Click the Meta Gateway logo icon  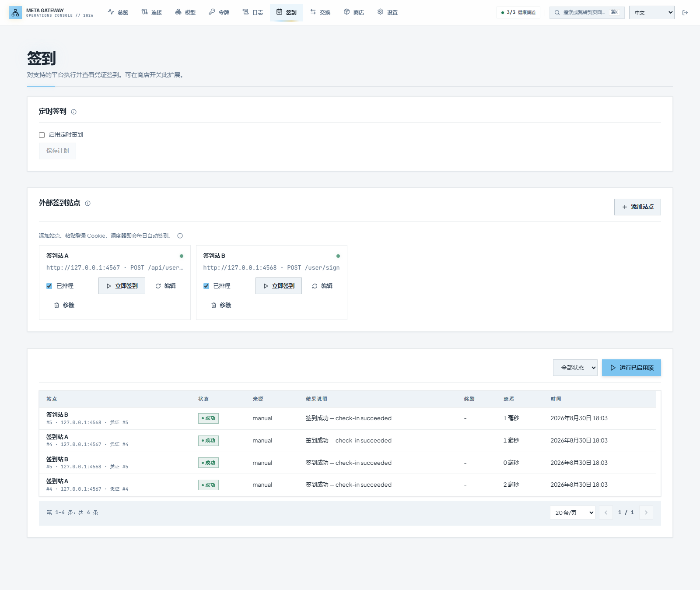[x=15, y=13]
